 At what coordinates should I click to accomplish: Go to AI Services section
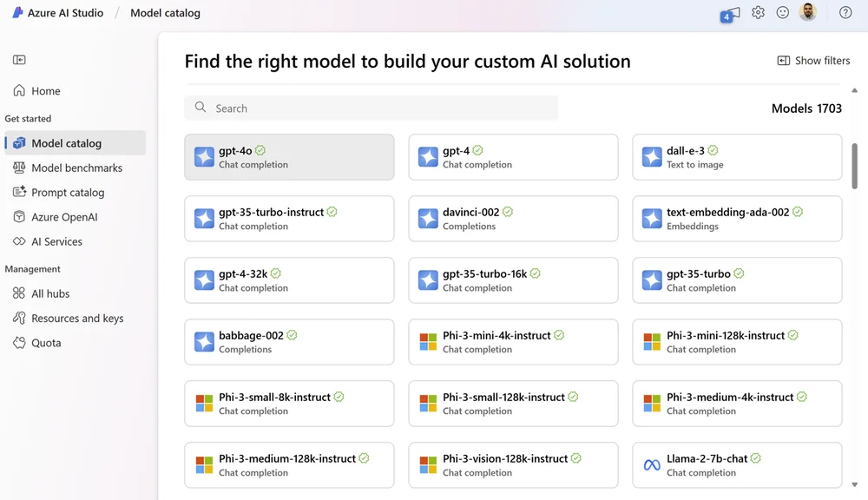pos(76,241)
